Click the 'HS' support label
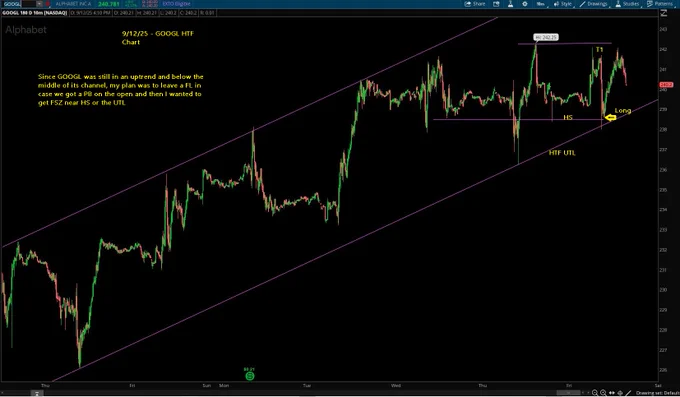Image resolution: width=680 pixels, height=397 pixels. [568, 118]
